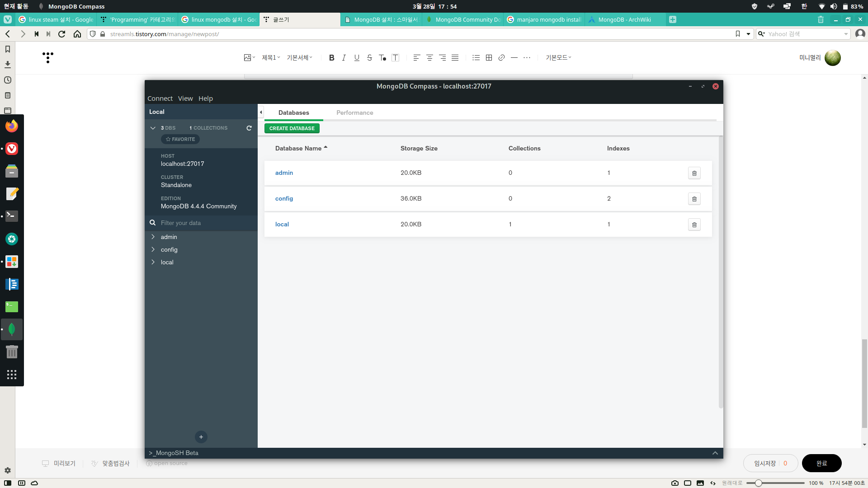Click the insert link icon in editor
Screen dimensions: 868x488
501,58
